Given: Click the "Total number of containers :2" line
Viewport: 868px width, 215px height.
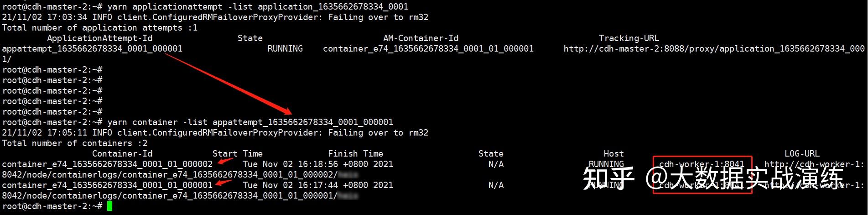Looking at the screenshot, I should pyautogui.click(x=75, y=143).
